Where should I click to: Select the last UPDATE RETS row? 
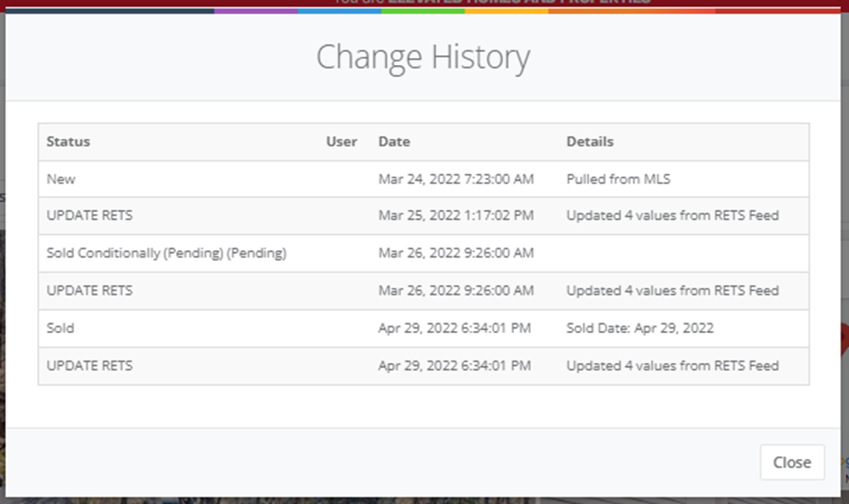[x=423, y=366]
